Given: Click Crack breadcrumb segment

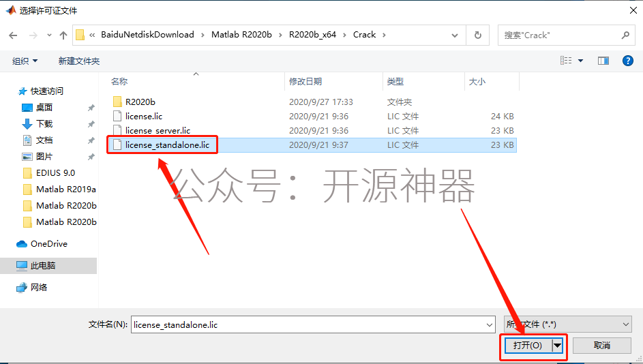Looking at the screenshot, I should [x=364, y=35].
